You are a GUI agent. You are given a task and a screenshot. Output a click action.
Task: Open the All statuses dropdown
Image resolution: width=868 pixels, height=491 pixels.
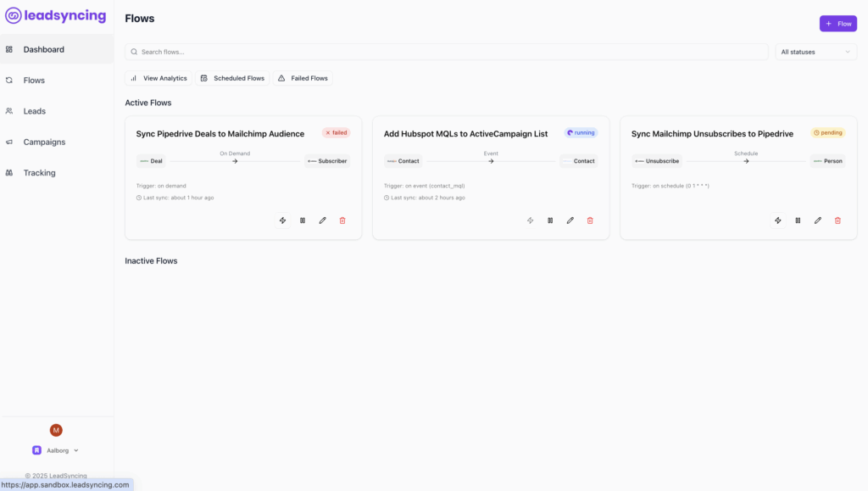[816, 52]
